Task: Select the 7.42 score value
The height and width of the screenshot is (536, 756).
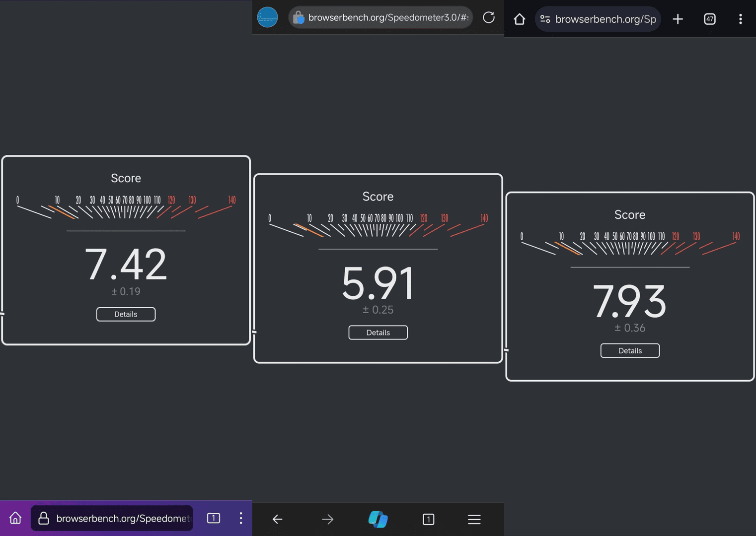Action: pos(126,264)
